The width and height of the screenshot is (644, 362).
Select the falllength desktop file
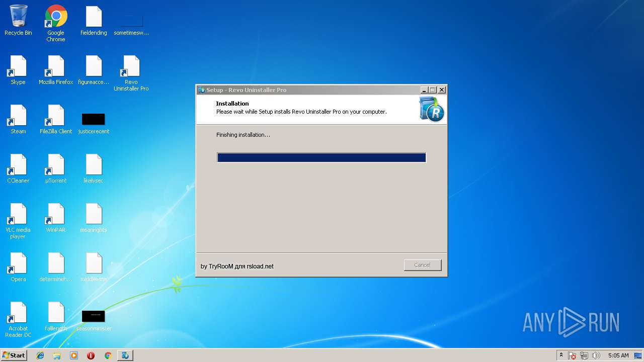[x=56, y=317]
